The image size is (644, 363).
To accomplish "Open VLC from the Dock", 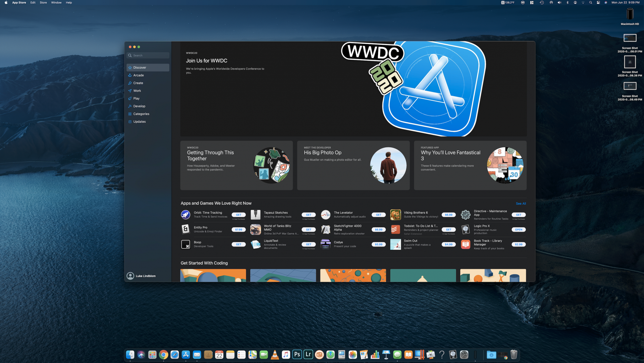I will (x=275, y=355).
